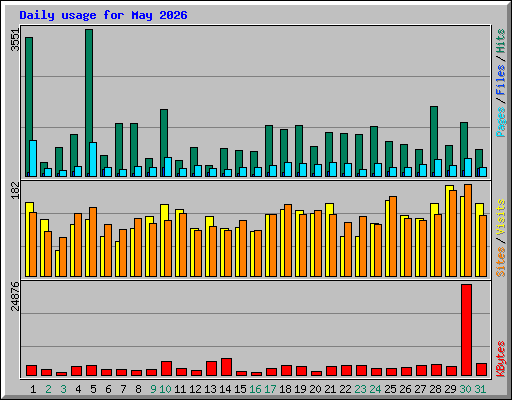This screenshot has width=512, height=400.
Task: Click the cyan pages bar for day 5
Action: click(x=93, y=159)
